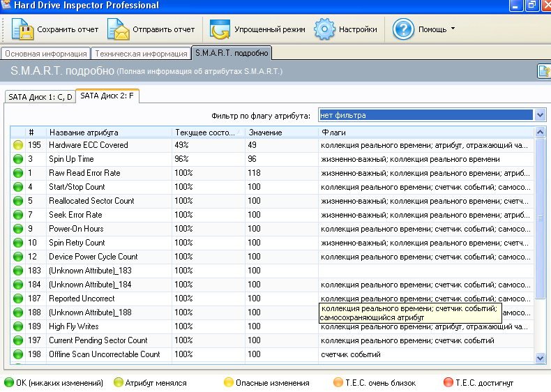
Task: Select the Reallocated Sector Count row
Action: pos(91,201)
